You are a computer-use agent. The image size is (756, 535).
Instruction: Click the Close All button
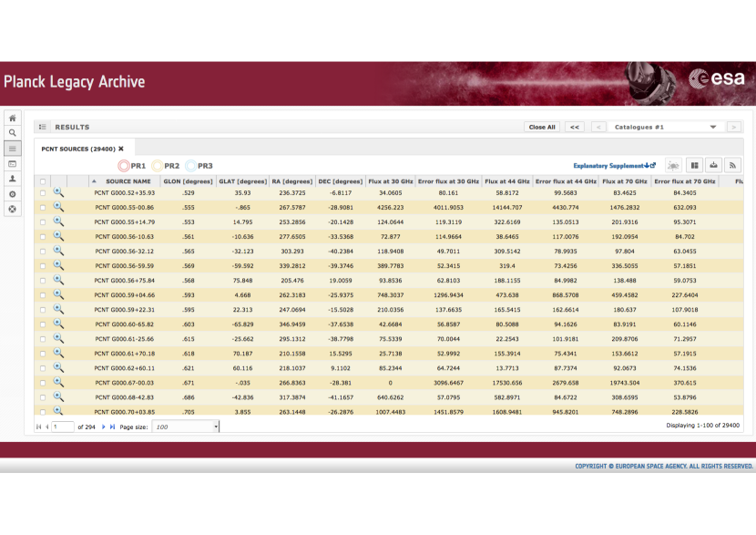pos(542,127)
